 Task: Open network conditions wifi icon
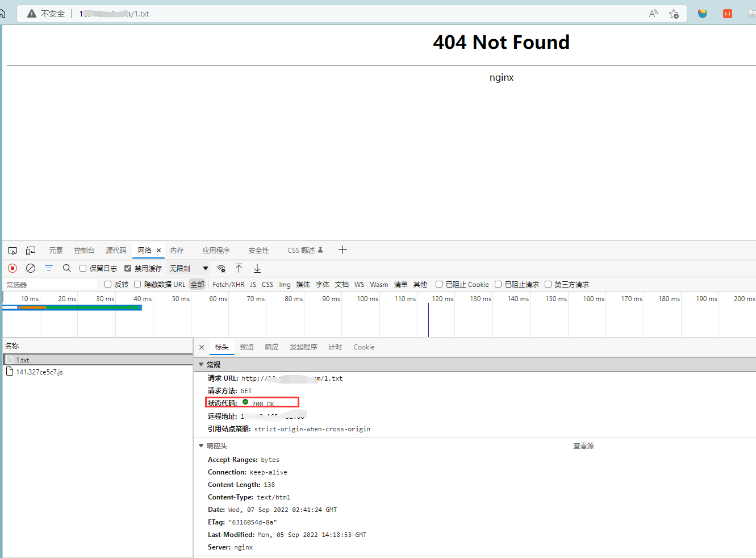222,268
